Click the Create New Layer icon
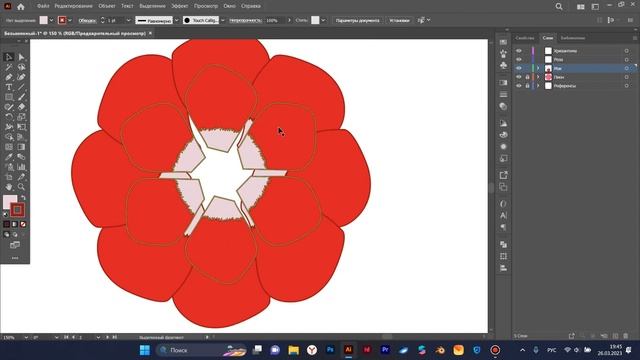Image resolution: width=640 pixels, height=360 pixels. 615,336
